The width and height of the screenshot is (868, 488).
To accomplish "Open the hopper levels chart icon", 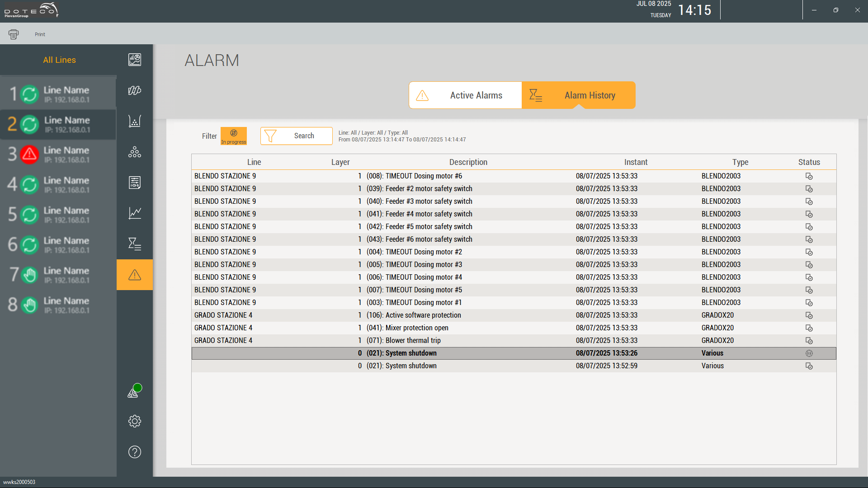I will (134, 121).
